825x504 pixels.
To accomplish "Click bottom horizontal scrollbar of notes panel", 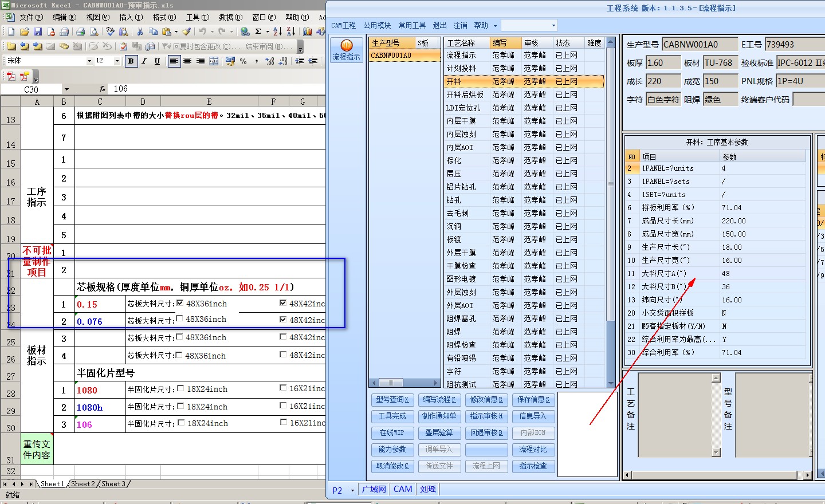I will coord(718,475).
